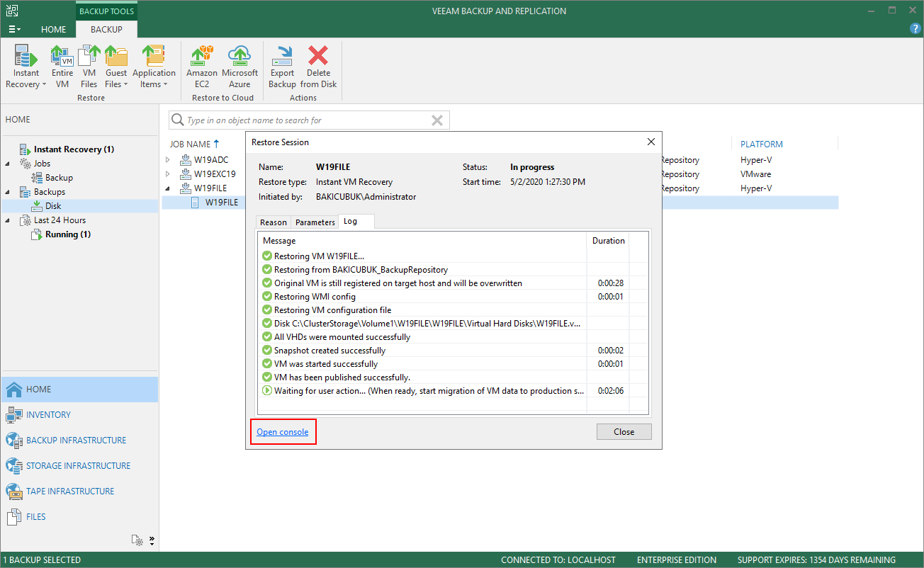Select the Backups tree node
This screenshot has width=924, height=568.
(x=50, y=192)
